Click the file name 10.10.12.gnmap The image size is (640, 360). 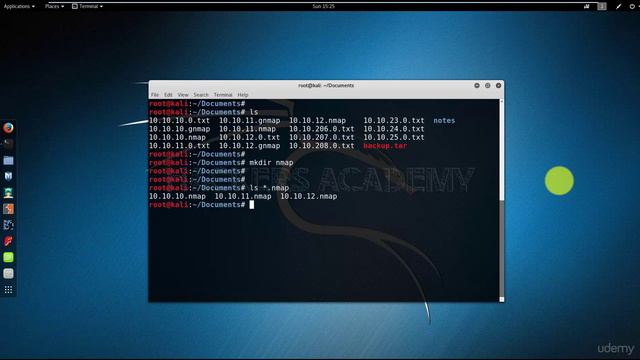point(249,146)
